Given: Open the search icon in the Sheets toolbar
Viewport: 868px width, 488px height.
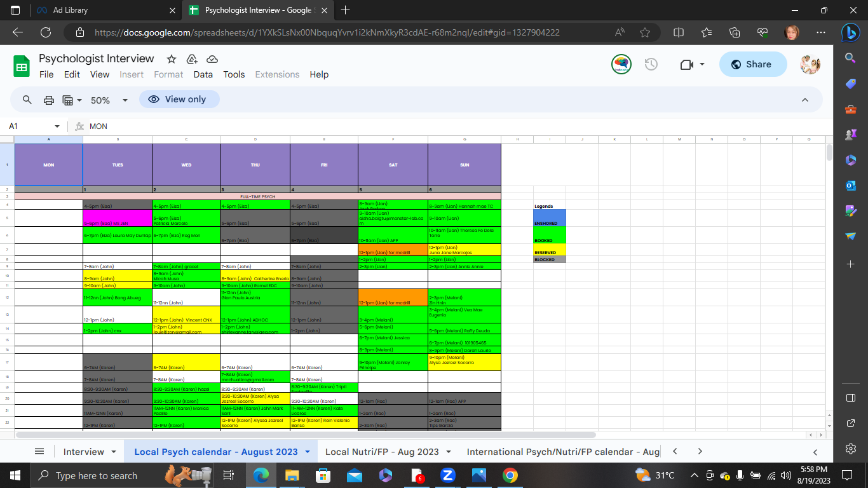Looking at the screenshot, I should click(x=27, y=100).
